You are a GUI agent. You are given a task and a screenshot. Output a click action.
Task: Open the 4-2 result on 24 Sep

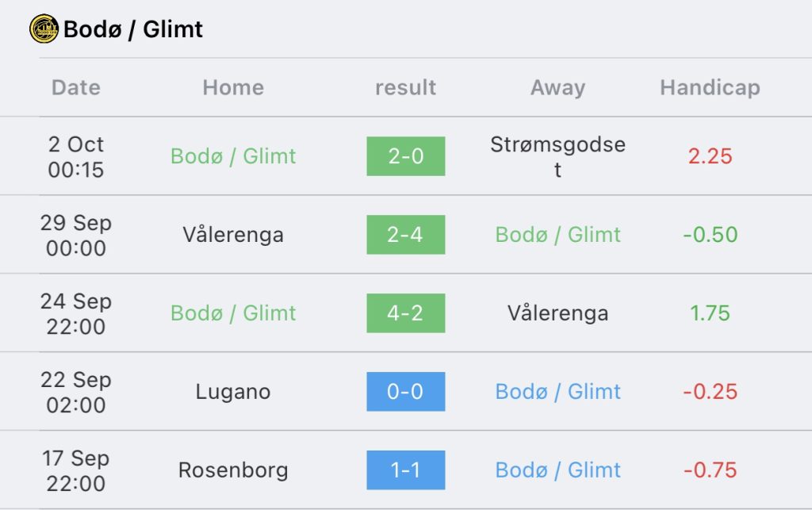[406, 313]
